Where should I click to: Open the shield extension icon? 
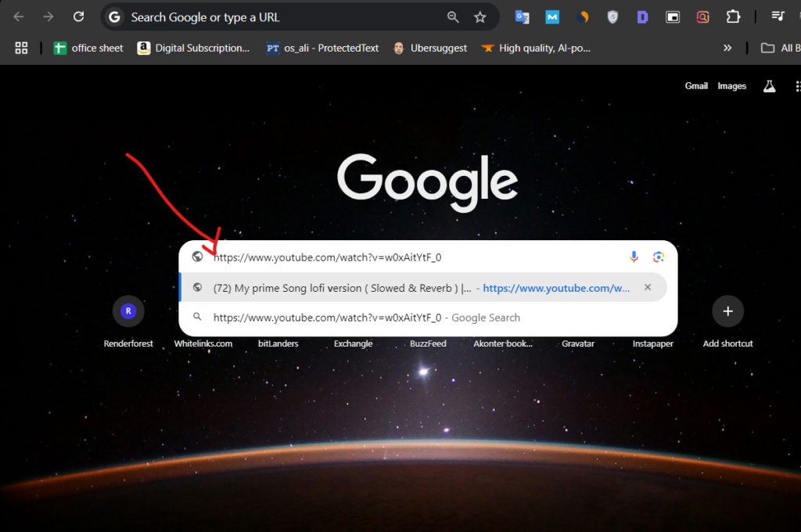612,17
